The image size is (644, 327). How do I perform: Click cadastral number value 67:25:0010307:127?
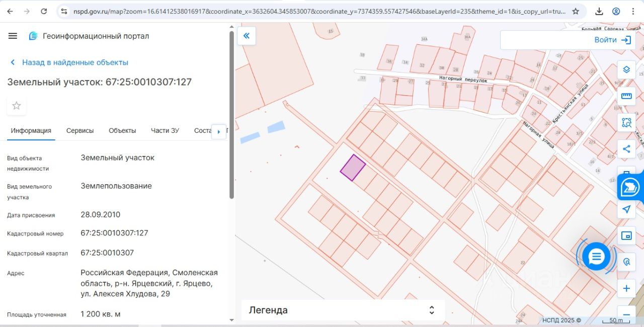pos(114,233)
